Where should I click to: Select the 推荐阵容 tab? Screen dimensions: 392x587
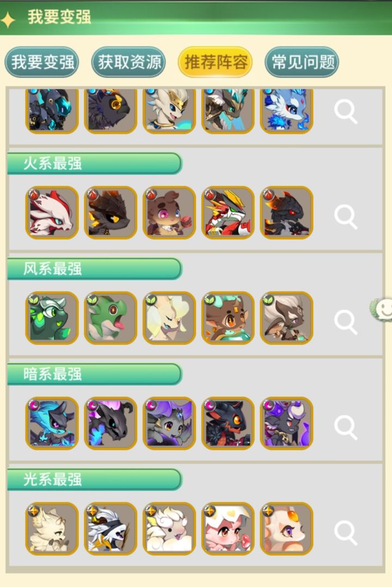(215, 62)
